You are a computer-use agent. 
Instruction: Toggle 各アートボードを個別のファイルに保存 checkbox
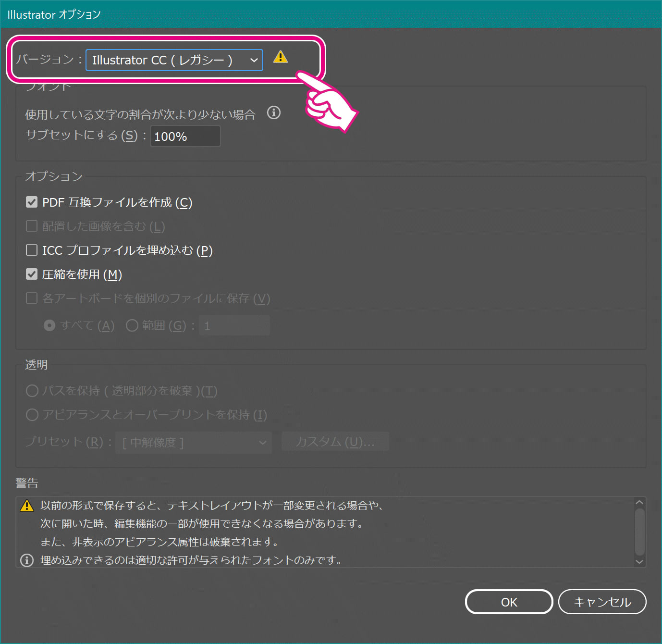point(32,298)
